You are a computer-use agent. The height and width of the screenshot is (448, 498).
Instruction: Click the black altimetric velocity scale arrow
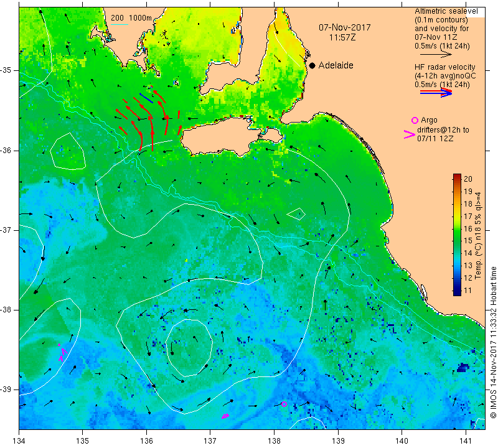436,55
